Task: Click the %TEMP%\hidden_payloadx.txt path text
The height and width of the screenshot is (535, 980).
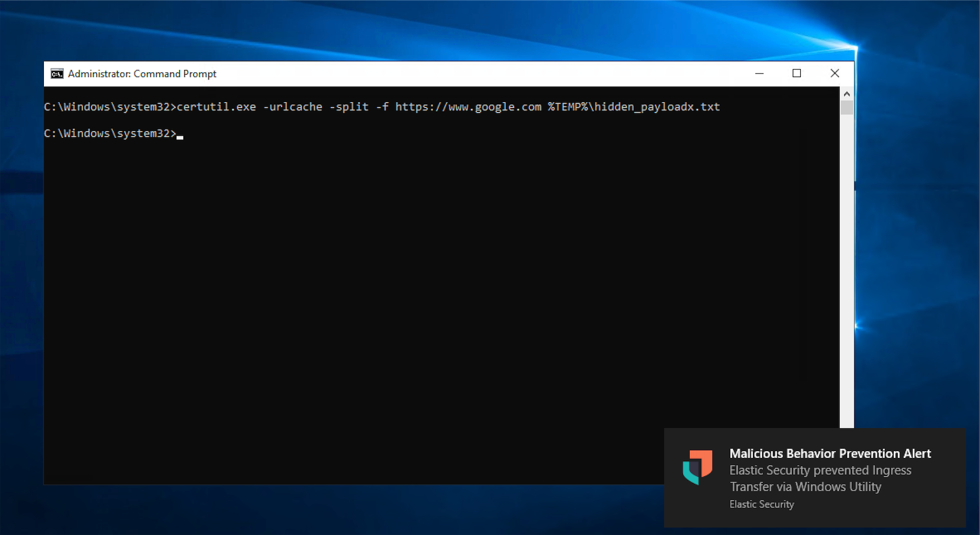Action: click(634, 107)
